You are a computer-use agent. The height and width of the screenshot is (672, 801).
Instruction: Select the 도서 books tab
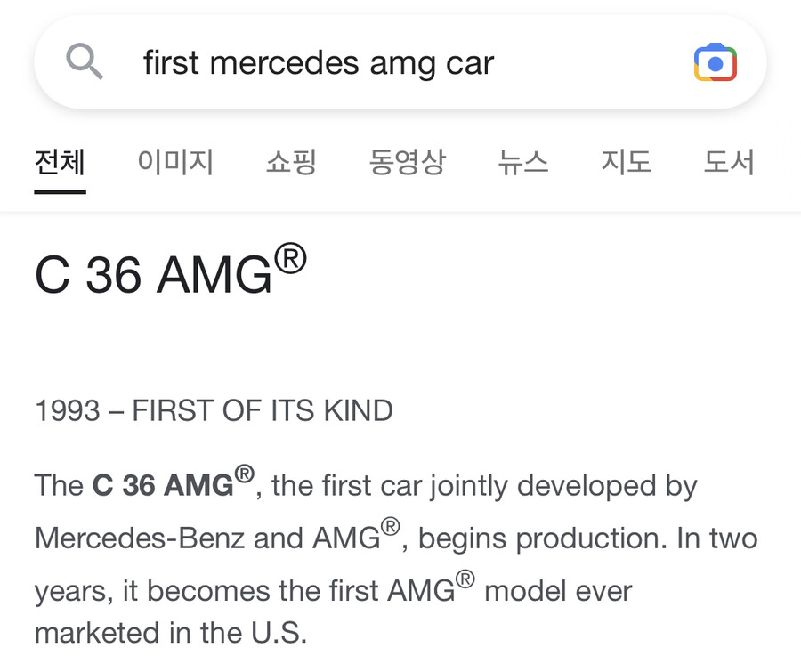tap(729, 162)
